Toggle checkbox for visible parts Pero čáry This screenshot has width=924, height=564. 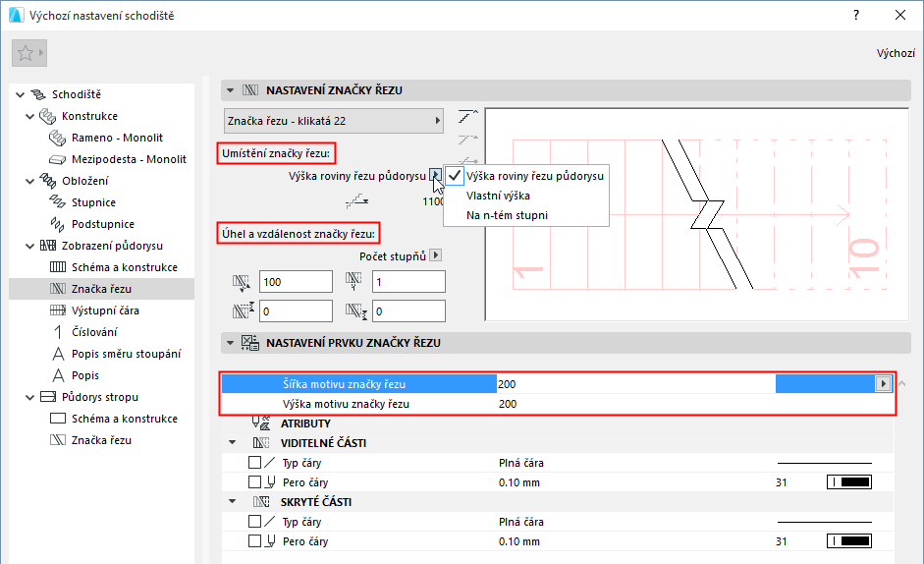(x=254, y=482)
